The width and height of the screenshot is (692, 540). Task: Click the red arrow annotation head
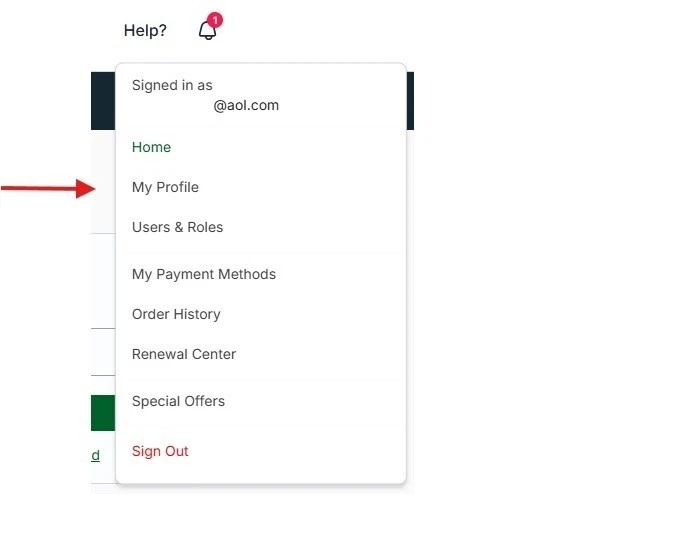click(85, 189)
